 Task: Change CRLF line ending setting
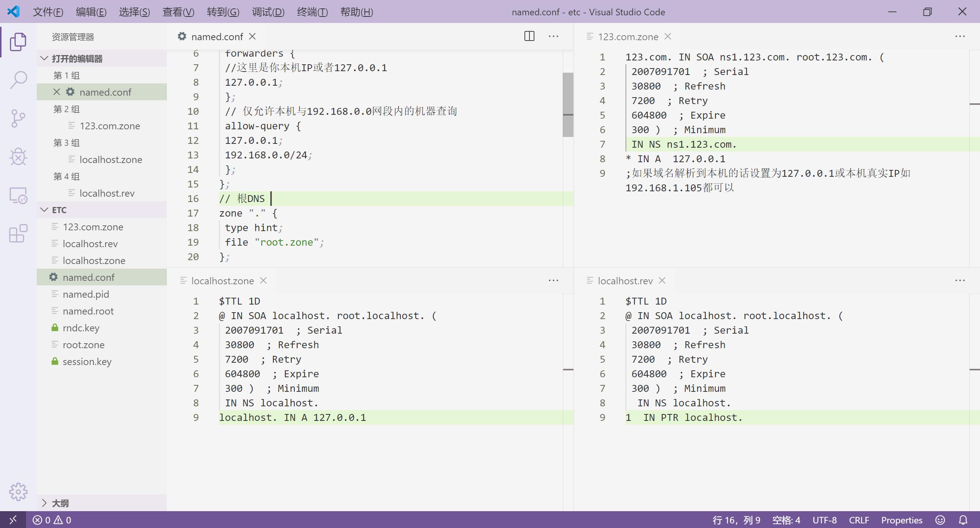(x=859, y=520)
